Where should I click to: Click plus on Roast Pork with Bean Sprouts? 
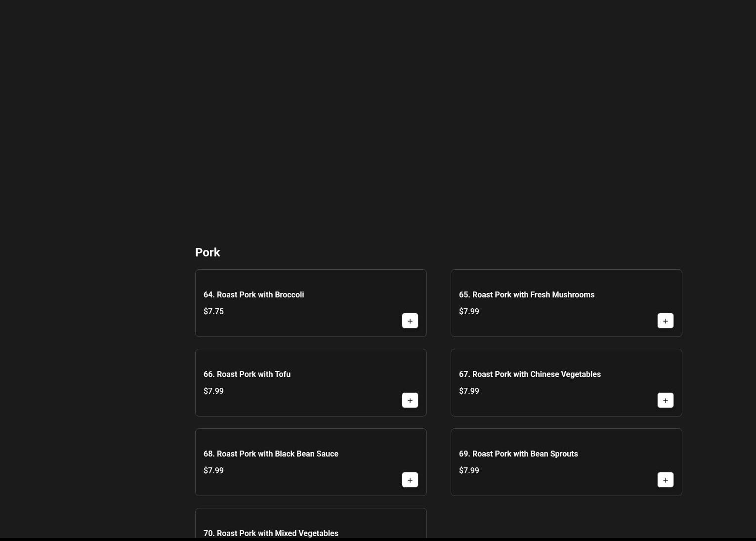click(x=666, y=480)
